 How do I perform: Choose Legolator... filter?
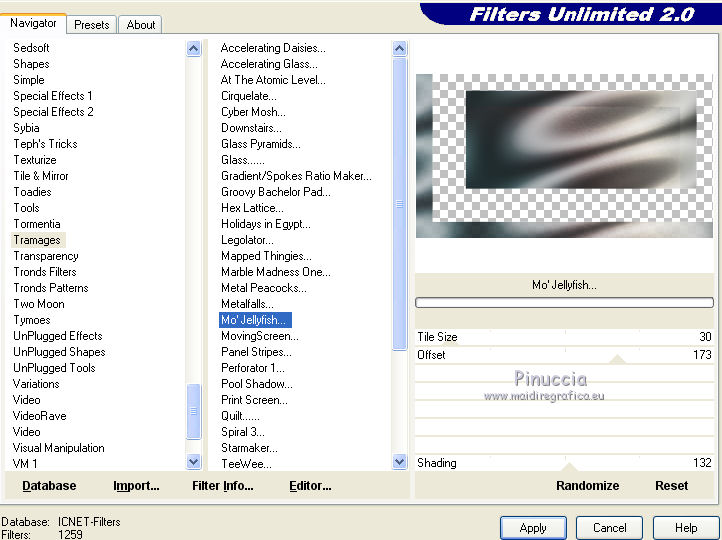tap(247, 240)
